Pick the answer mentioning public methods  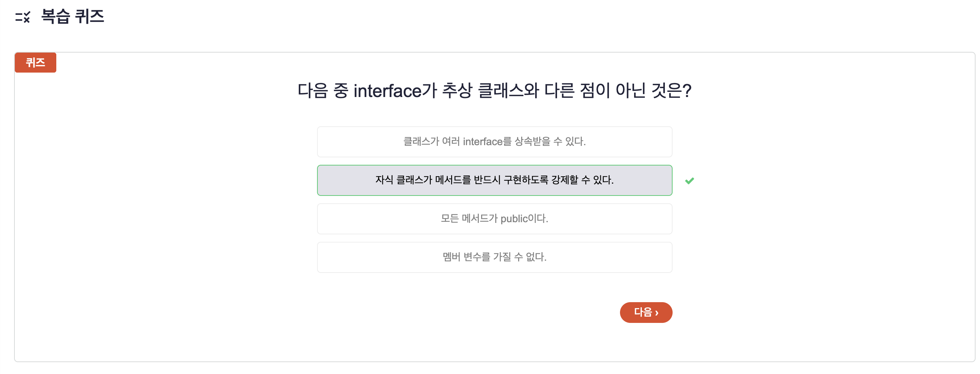tap(494, 219)
